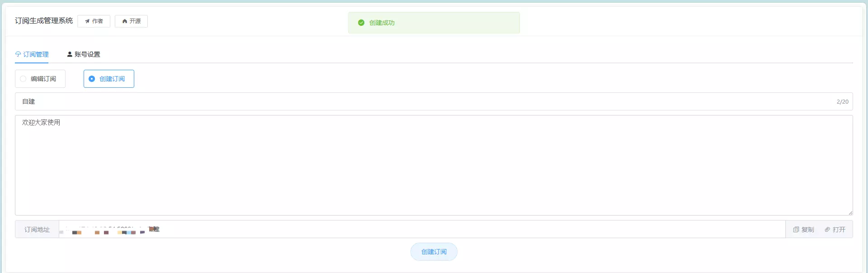This screenshot has height=273, width=868.
Task: Switch to the 账号设置 tab
Action: point(84,54)
